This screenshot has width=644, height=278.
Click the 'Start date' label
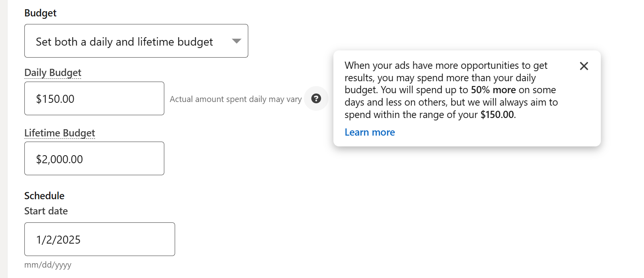coord(46,211)
